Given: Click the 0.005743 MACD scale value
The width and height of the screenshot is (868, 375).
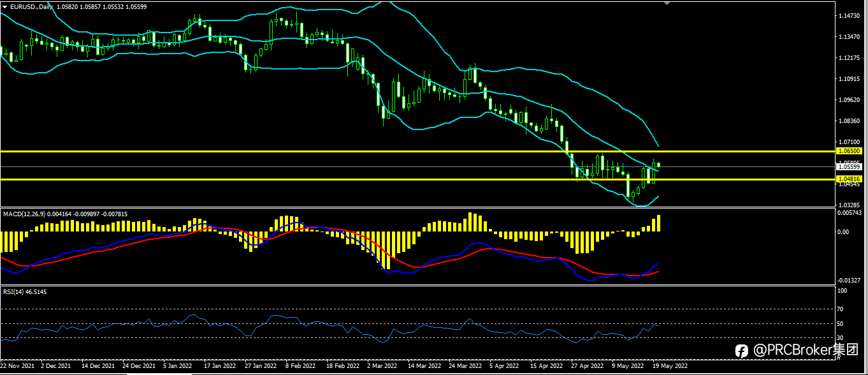Looking at the screenshot, I should pyautogui.click(x=851, y=213).
